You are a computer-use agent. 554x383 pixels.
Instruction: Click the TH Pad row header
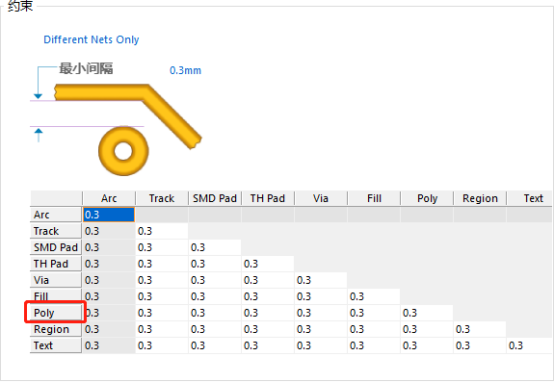pos(56,264)
